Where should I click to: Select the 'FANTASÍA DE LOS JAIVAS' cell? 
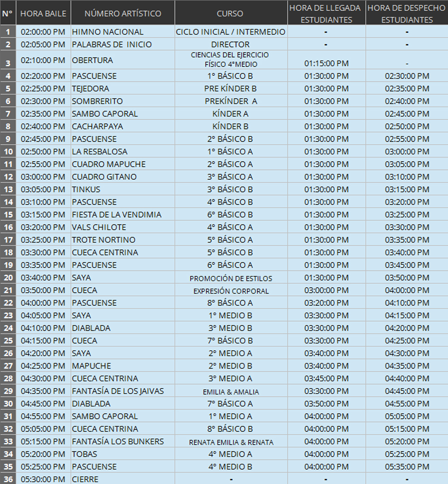(x=123, y=391)
